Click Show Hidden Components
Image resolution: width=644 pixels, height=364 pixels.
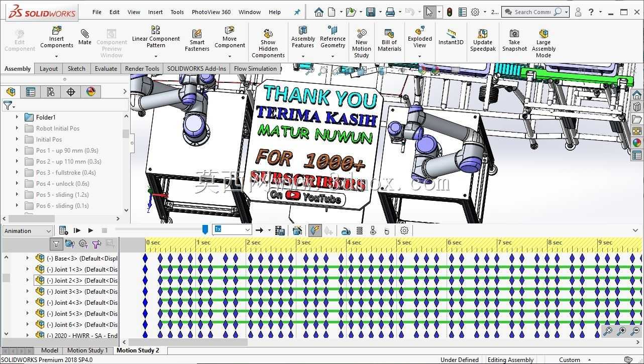268,43
